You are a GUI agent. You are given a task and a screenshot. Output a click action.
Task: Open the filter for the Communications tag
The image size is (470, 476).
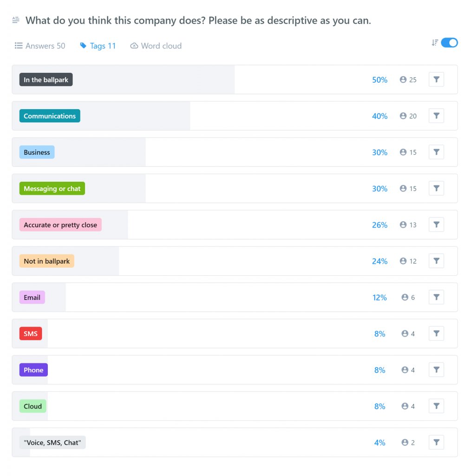(x=436, y=116)
